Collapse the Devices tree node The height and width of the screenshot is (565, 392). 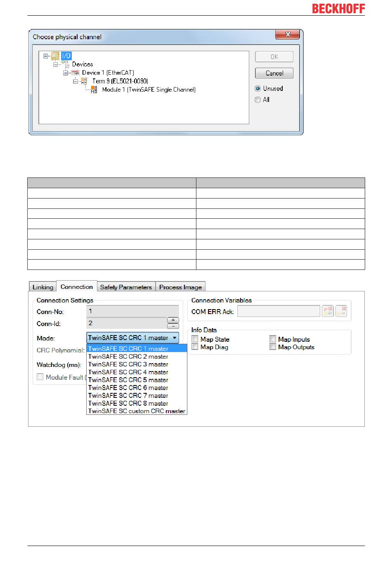(x=55, y=64)
